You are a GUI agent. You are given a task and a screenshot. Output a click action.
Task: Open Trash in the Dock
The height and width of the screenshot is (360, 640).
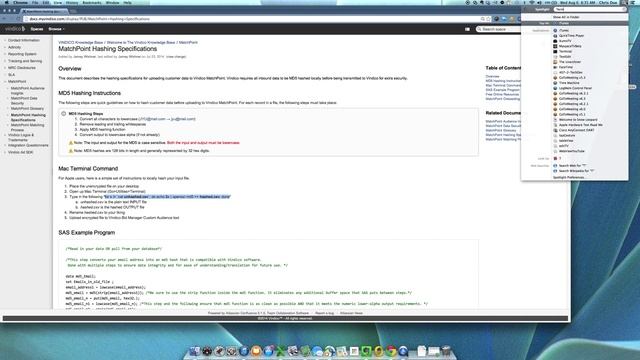(x=446, y=351)
